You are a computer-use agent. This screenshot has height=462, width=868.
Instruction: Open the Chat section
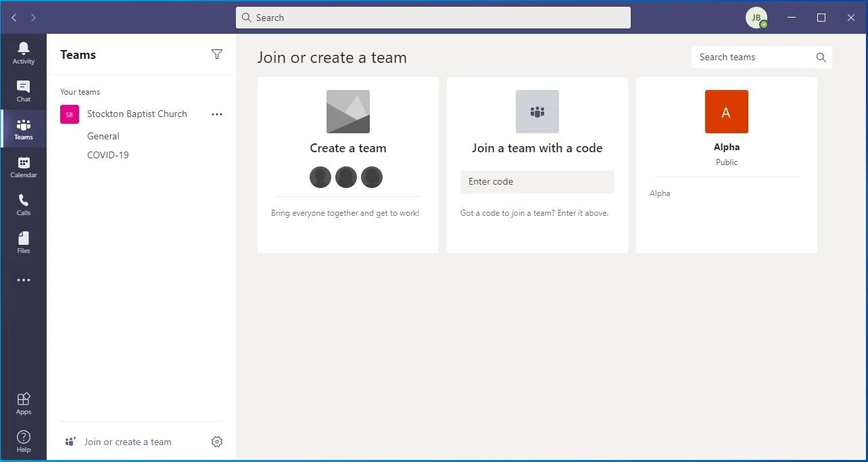23,91
